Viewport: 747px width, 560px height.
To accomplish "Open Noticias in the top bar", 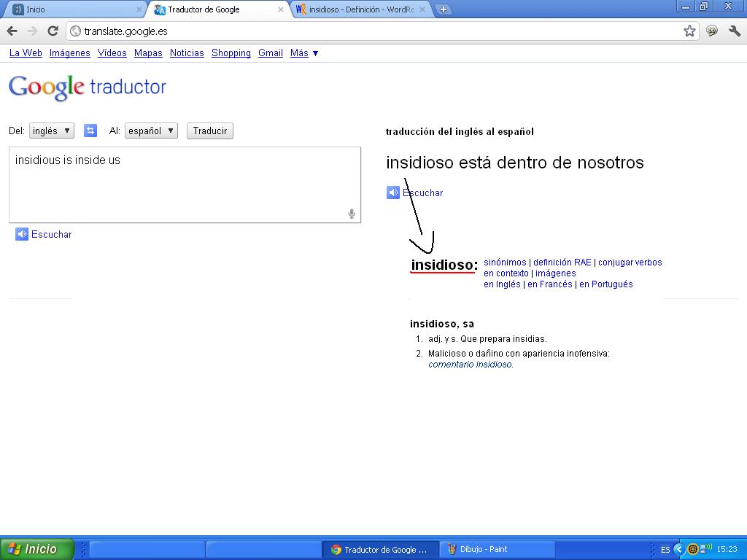I will coord(187,52).
